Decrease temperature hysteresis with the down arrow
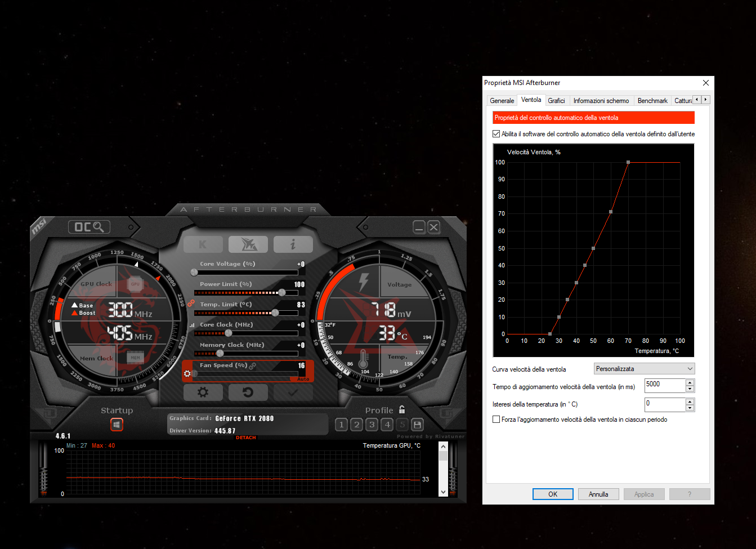Image resolution: width=756 pixels, height=549 pixels. pyautogui.click(x=690, y=408)
